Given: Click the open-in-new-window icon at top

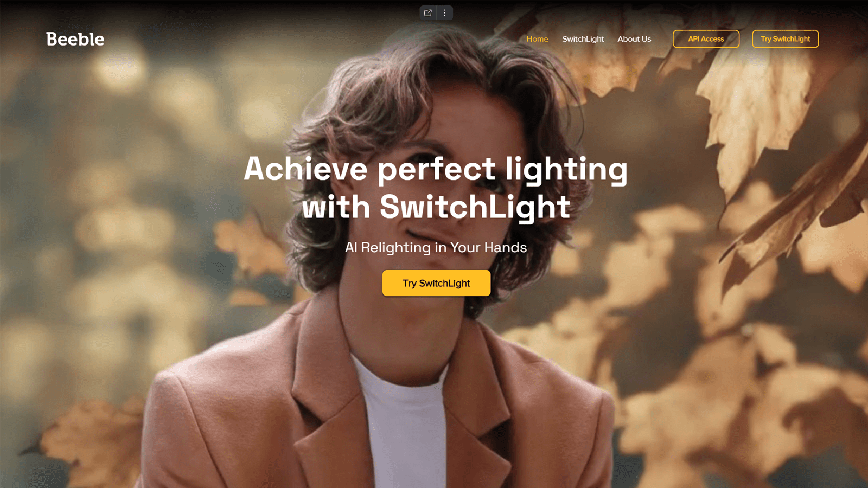Looking at the screenshot, I should [x=428, y=13].
